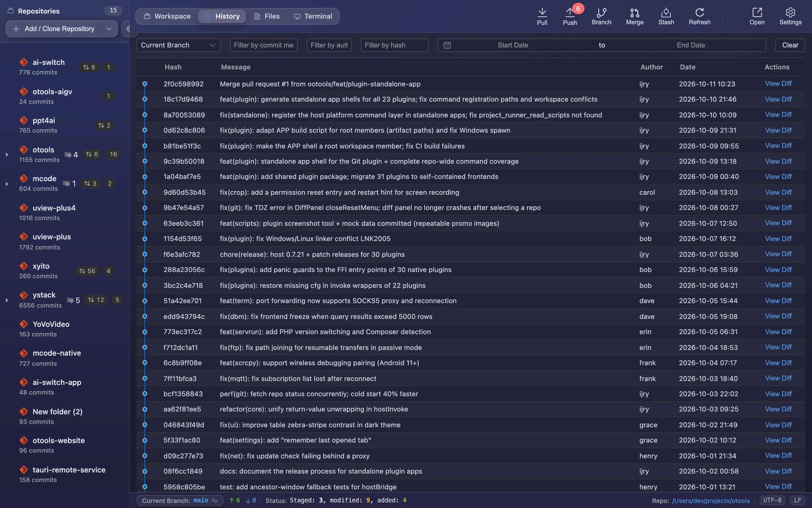Click the Pull icon in toolbar

tap(542, 13)
